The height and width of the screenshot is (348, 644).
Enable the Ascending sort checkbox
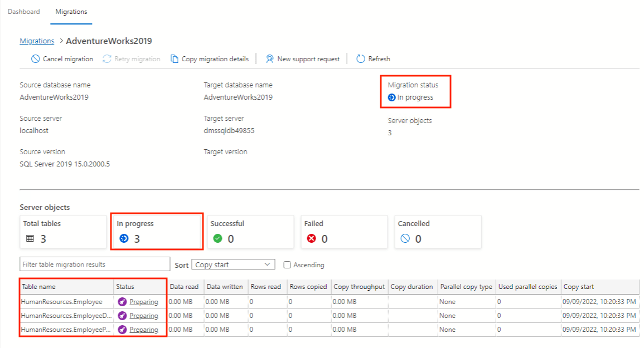[288, 264]
